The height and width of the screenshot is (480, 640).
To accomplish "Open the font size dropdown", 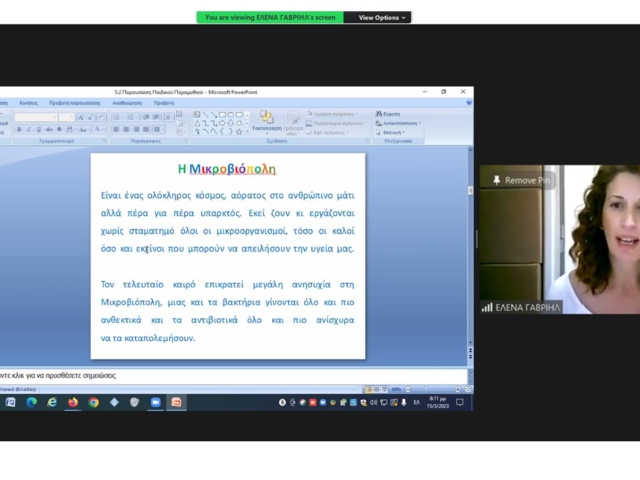I will (67, 118).
